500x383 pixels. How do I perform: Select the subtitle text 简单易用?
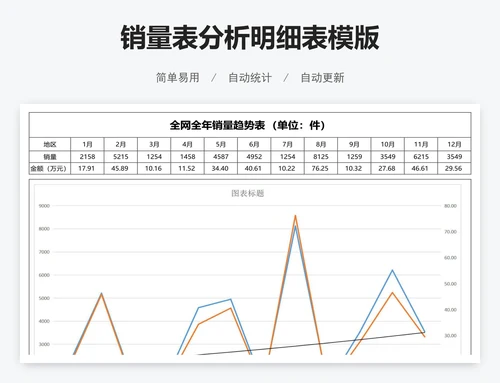tap(178, 78)
